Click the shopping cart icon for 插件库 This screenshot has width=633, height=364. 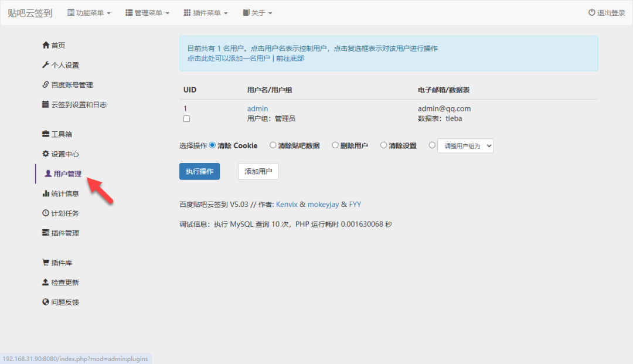[x=46, y=263]
